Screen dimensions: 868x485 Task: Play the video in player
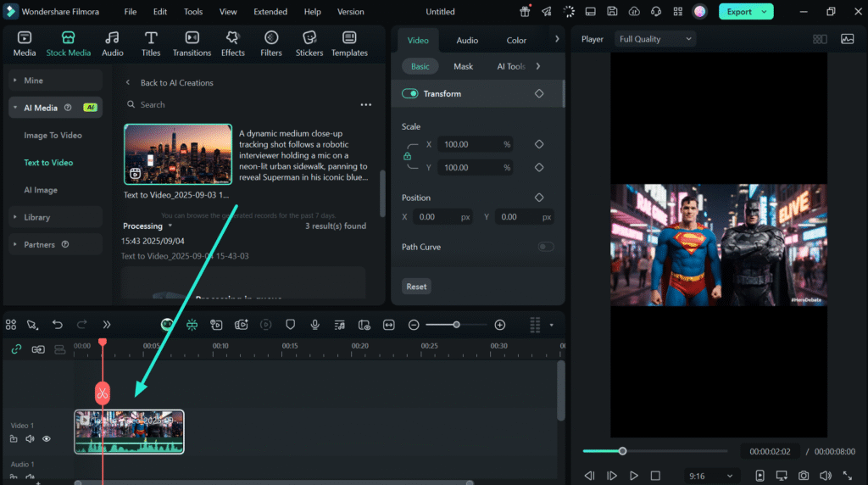click(634, 476)
